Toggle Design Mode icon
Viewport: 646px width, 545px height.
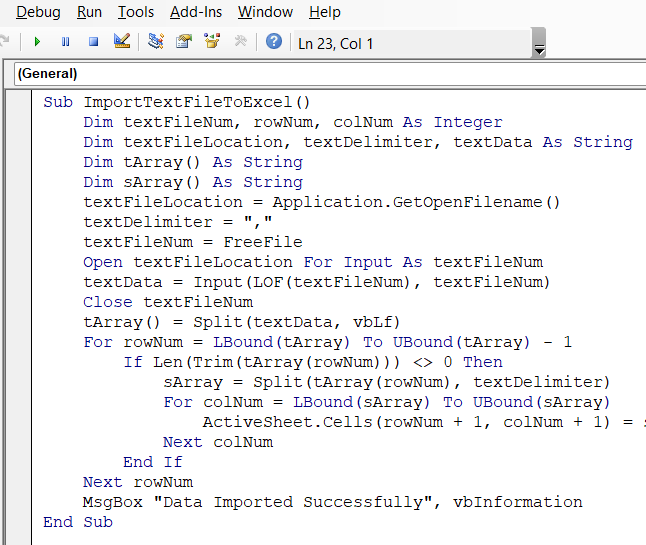[x=122, y=41]
